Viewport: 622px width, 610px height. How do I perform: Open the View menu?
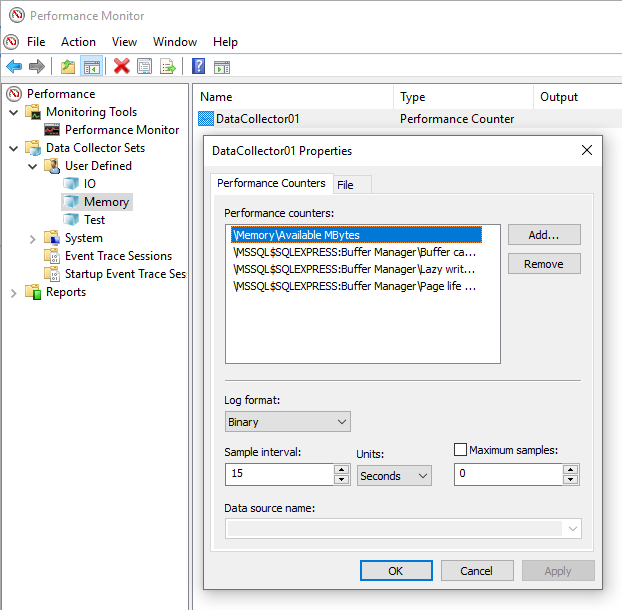click(124, 42)
